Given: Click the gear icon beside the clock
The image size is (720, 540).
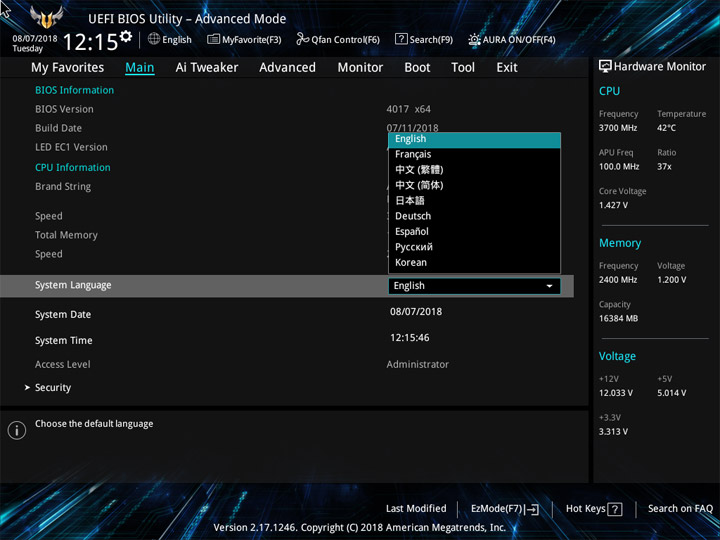Looking at the screenshot, I should [x=126, y=36].
